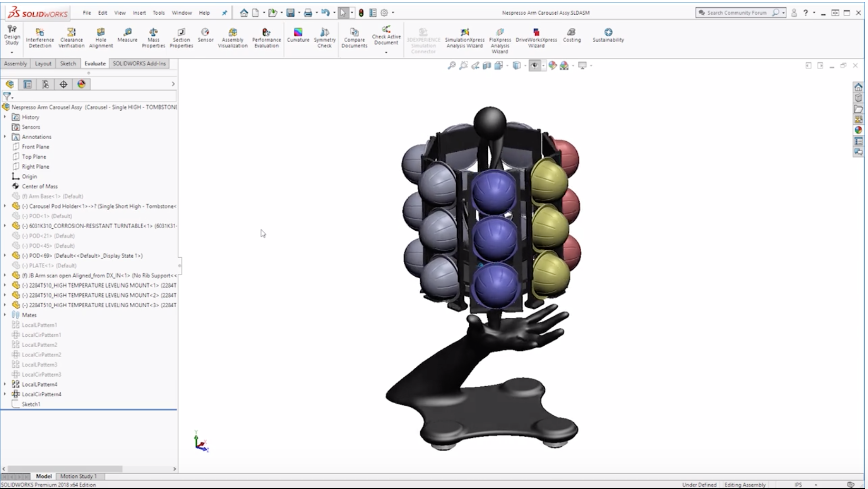The width and height of the screenshot is (868, 489).
Task: Click the feature tree horizontal scrollbar
Action: (x=65, y=468)
